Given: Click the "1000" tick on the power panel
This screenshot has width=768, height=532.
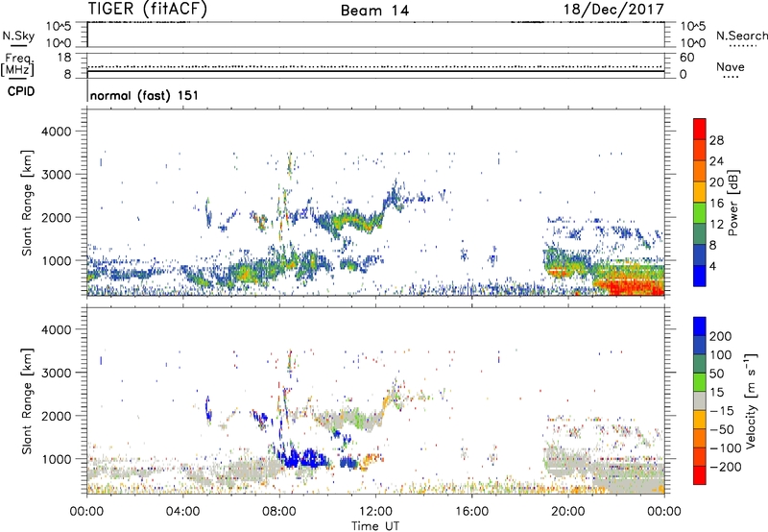Looking at the screenshot, I should (x=57, y=260).
